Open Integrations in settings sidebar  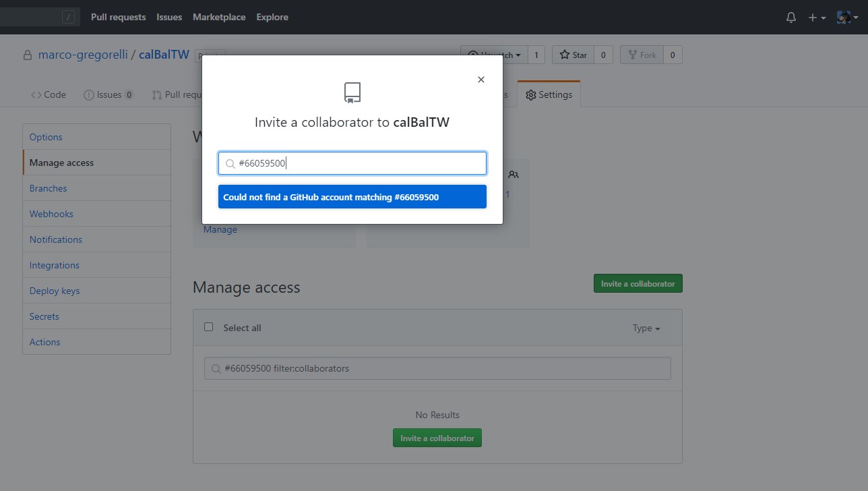pyautogui.click(x=96, y=265)
